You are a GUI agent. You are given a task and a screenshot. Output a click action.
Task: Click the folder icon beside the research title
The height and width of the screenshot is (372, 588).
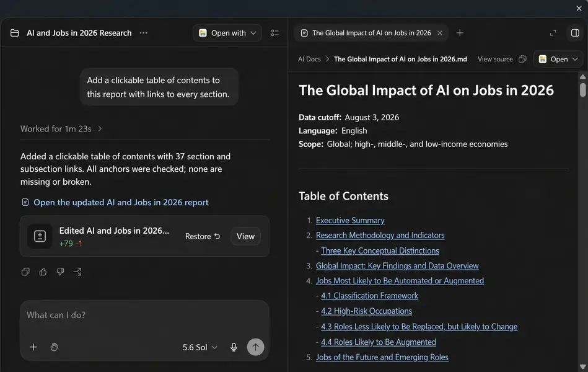tap(15, 33)
